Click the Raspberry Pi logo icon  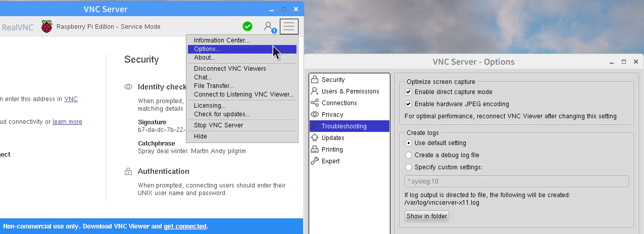(47, 27)
